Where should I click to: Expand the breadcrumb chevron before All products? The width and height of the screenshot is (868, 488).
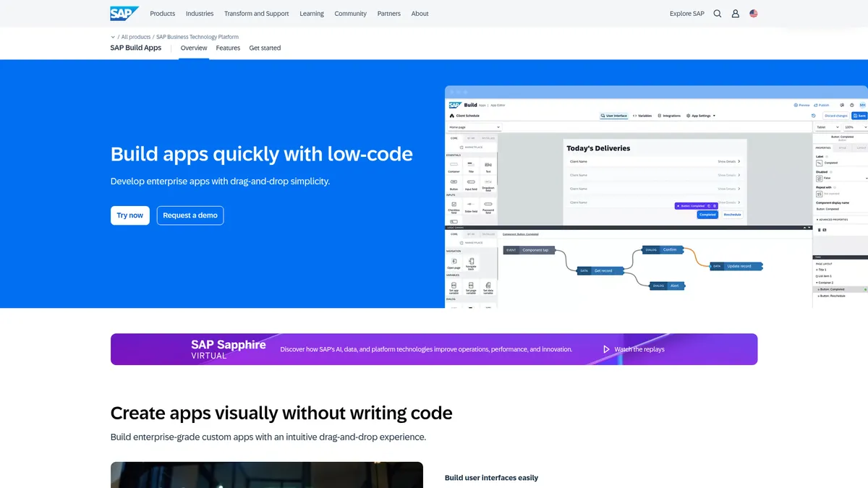[x=113, y=36]
